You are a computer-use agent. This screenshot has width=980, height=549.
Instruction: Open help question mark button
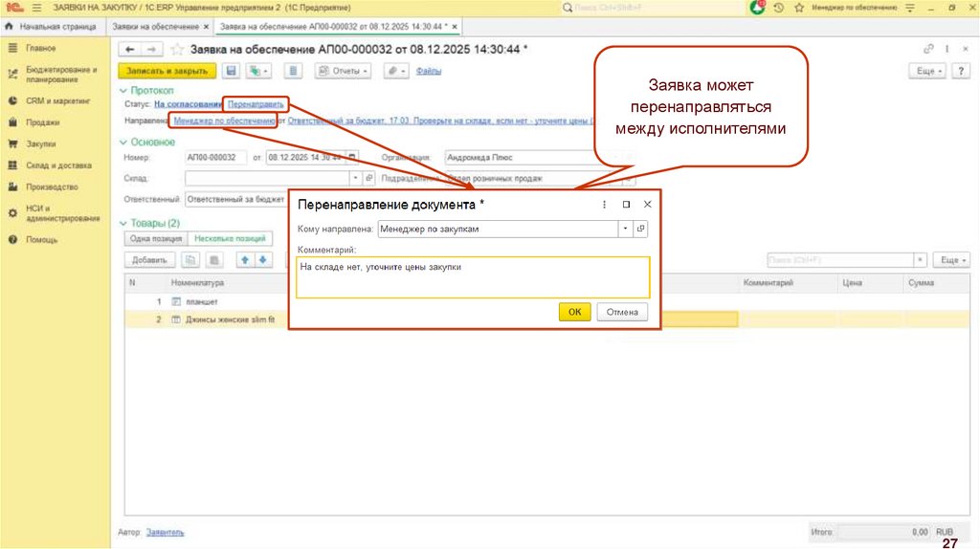pos(961,71)
